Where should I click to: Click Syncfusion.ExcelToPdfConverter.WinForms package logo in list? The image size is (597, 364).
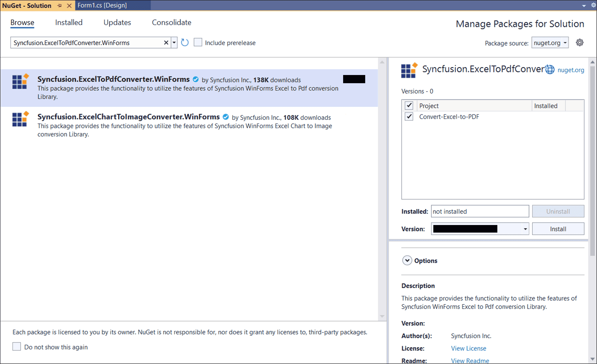[20, 82]
